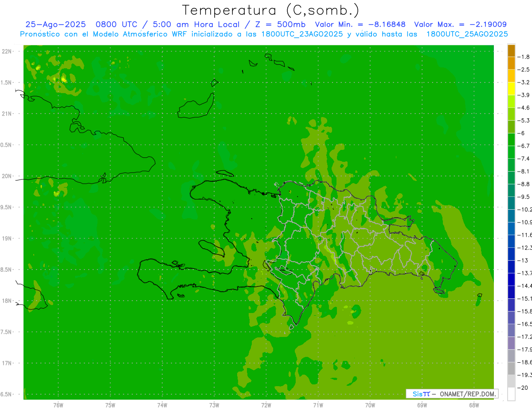
Task: Click the '73W' longitude label
Action: [214, 405]
